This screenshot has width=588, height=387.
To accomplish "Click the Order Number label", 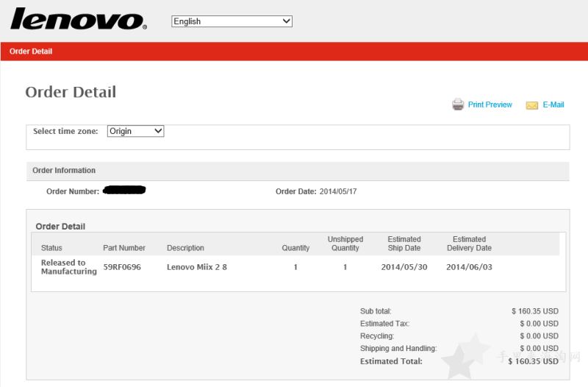I will [x=73, y=191].
